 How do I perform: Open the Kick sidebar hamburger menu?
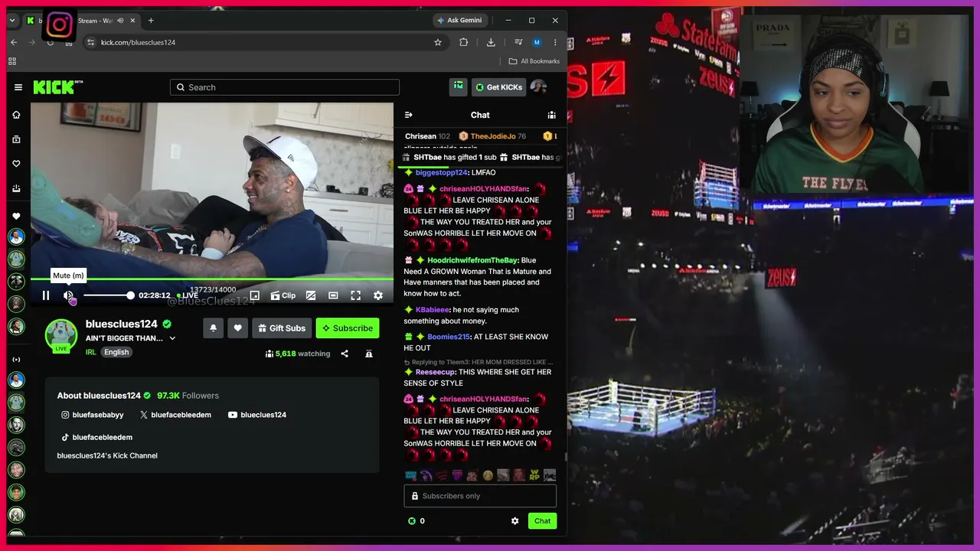coord(18,87)
